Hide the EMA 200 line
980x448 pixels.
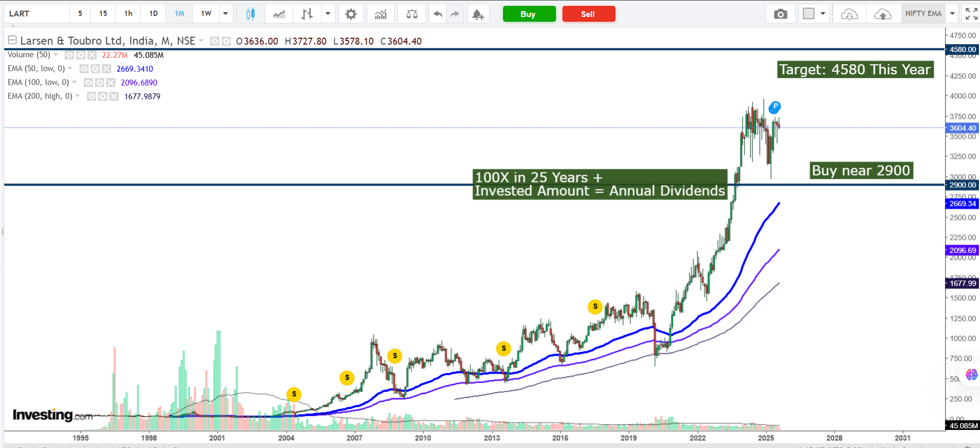pyautogui.click(x=91, y=97)
